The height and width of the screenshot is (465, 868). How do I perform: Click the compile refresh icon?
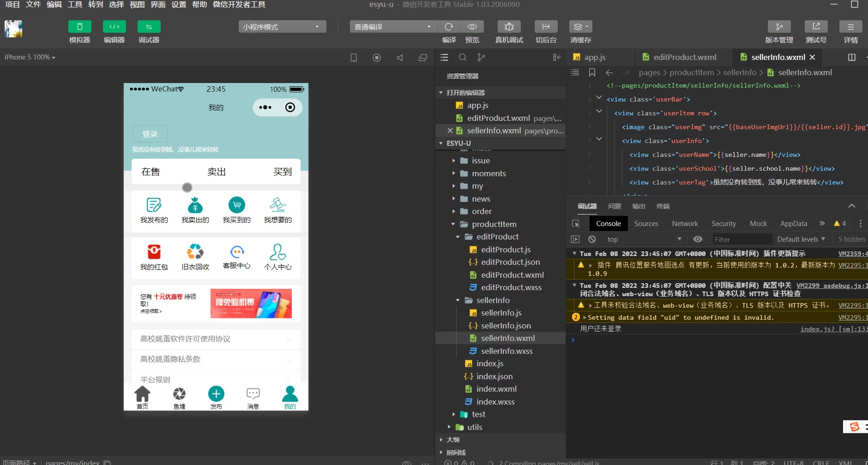click(449, 27)
